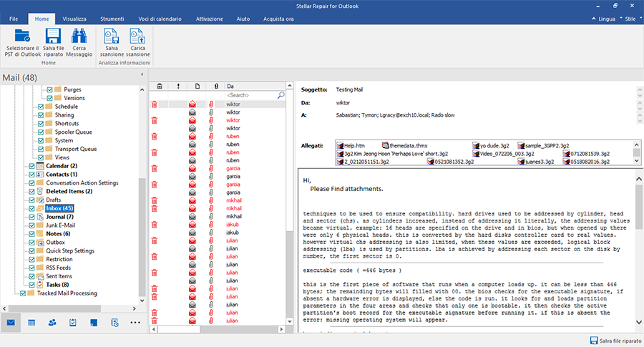
Task: Click attachments list scroll down arrow
Action: pos(637,161)
